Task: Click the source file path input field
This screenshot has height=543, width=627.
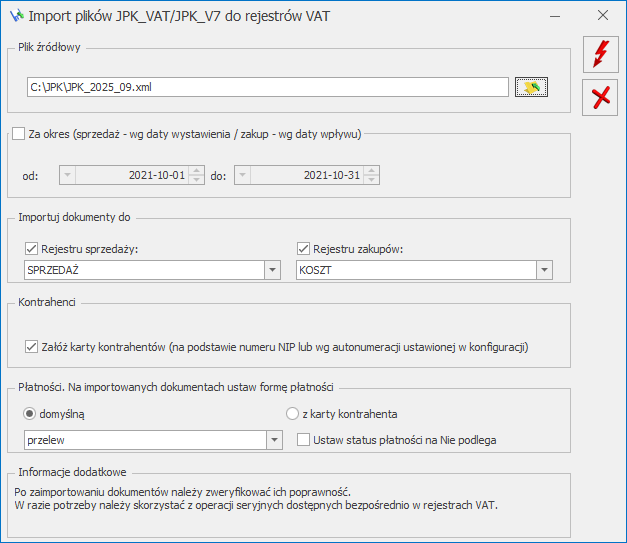Action: point(268,87)
